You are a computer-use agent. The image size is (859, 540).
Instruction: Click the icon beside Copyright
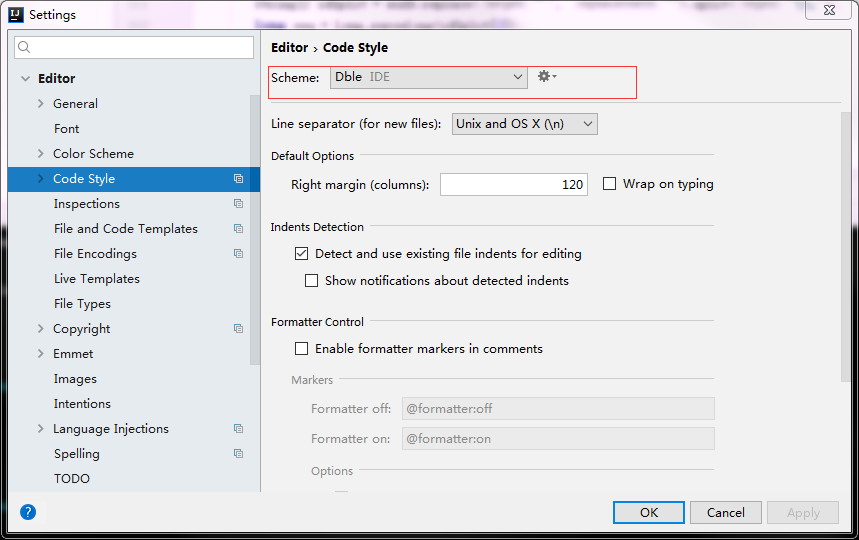239,329
